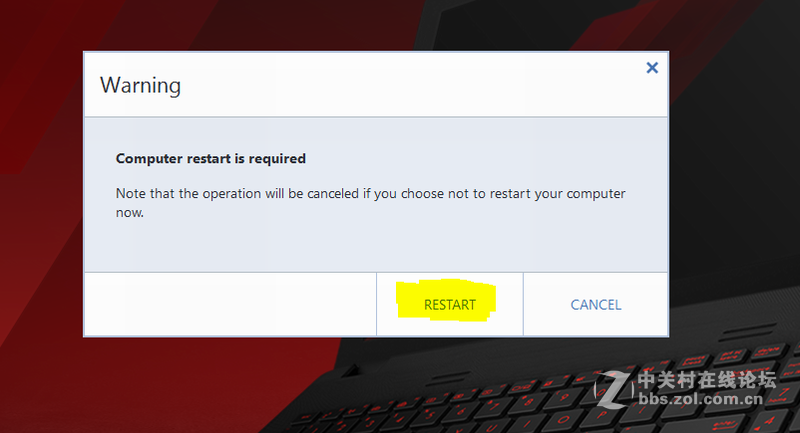Click the Warning title text
Image resolution: width=800 pixels, height=433 pixels.
(x=140, y=85)
